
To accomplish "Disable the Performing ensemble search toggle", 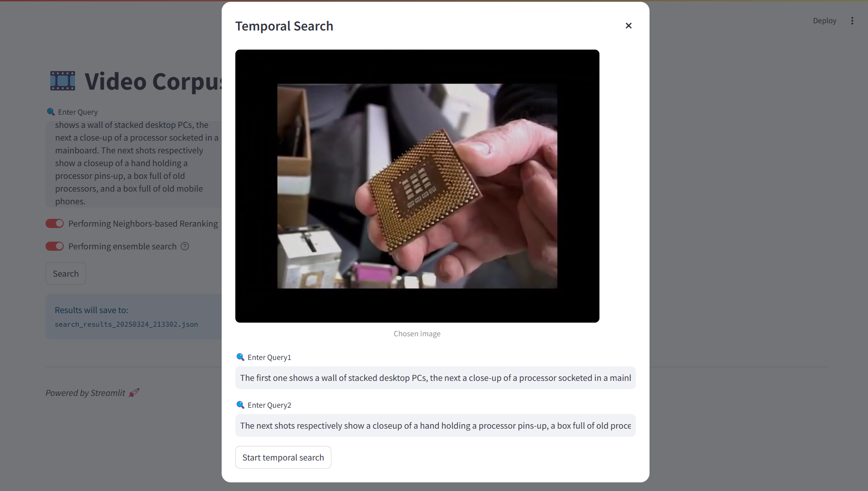I will pyautogui.click(x=55, y=246).
